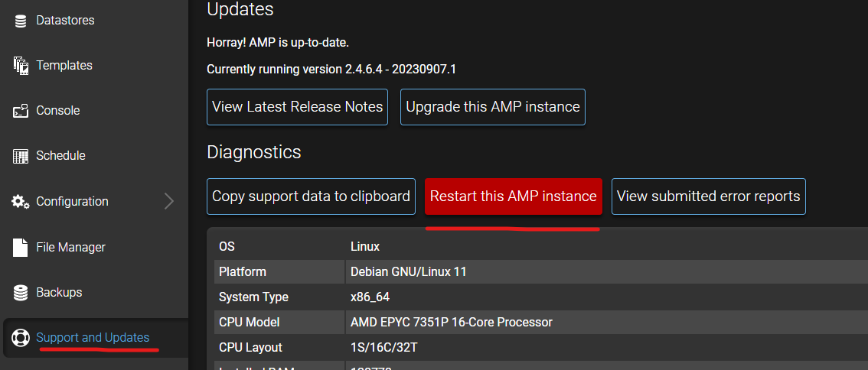868x370 pixels.
Task: Click the Schedule grid icon
Action: coord(21,156)
